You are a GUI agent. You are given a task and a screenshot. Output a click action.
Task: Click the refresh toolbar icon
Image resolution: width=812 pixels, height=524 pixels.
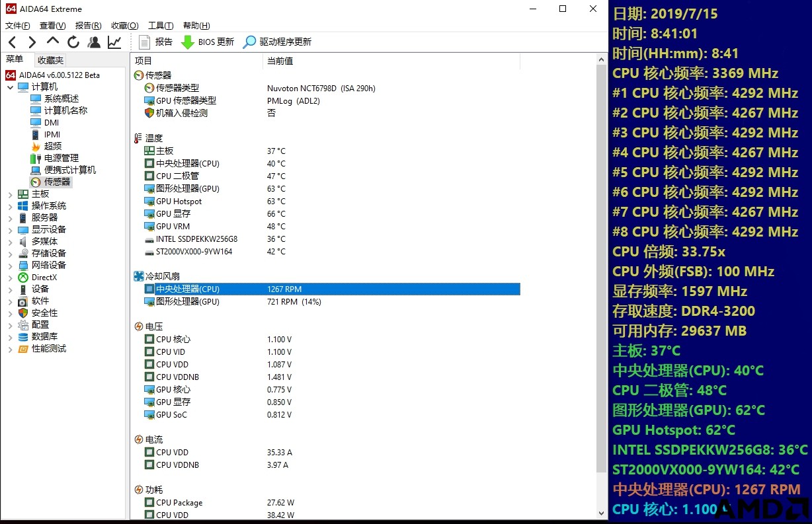pos(73,42)
